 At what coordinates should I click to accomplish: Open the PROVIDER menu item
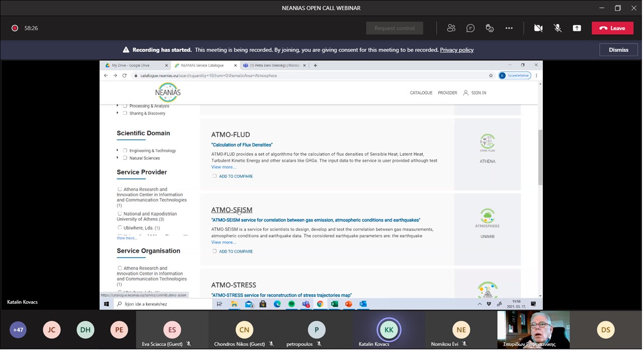[447, 93]
